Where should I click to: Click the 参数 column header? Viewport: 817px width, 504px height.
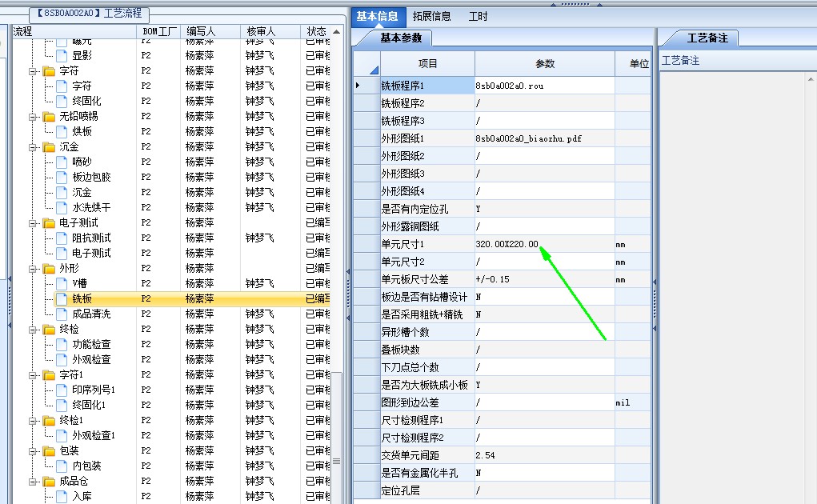tap(545, 63)
